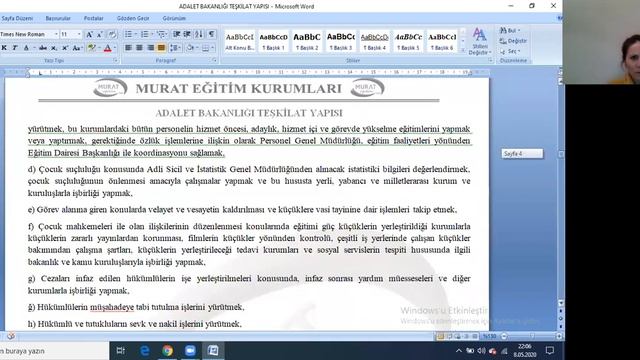
Task: Select justified text alignment
Action: (x=162, y=48)
